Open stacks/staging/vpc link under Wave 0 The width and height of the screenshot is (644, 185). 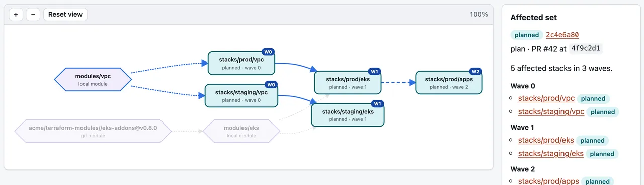click(551, 111)
